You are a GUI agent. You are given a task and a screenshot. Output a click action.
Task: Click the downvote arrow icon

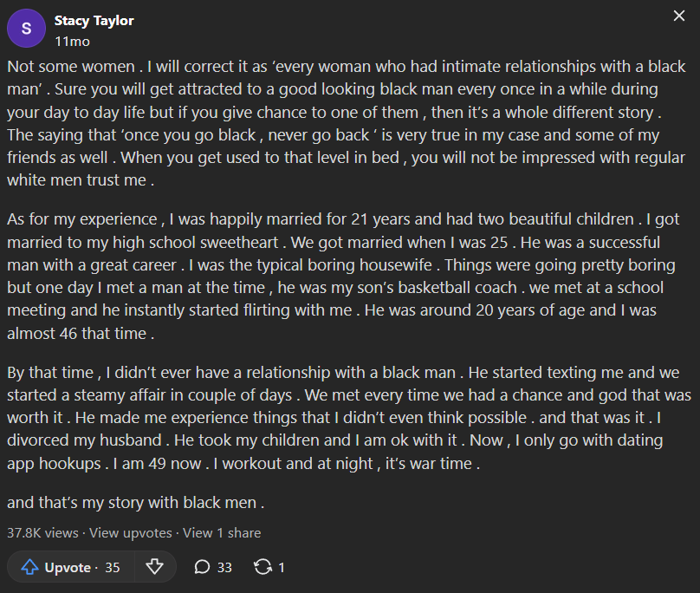click(155, 567)
